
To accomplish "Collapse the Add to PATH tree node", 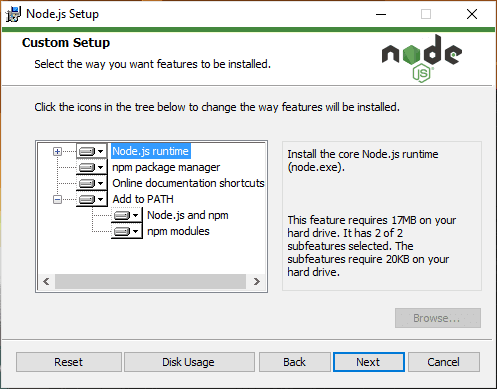I will click(57, 200).
